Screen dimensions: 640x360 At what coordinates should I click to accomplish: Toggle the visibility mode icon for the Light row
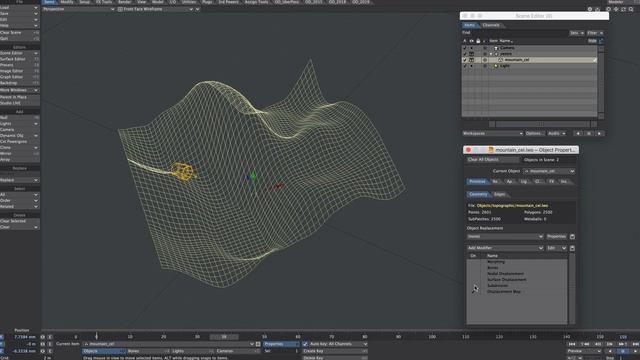[471, 66]
